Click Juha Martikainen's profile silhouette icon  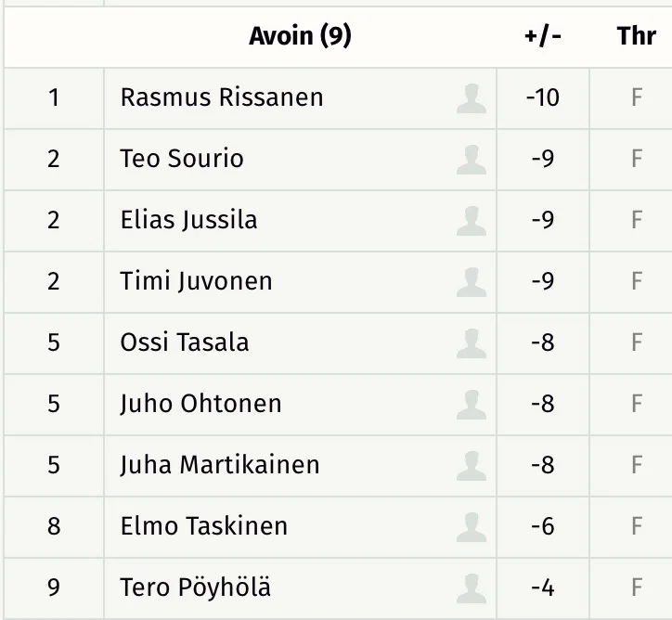coord(472,465)
